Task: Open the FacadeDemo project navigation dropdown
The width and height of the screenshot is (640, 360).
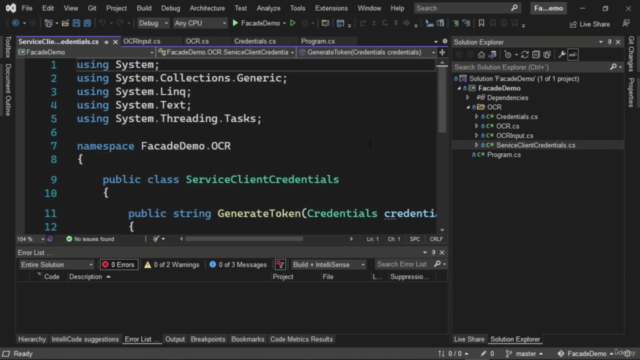Action: pos(86,52)
